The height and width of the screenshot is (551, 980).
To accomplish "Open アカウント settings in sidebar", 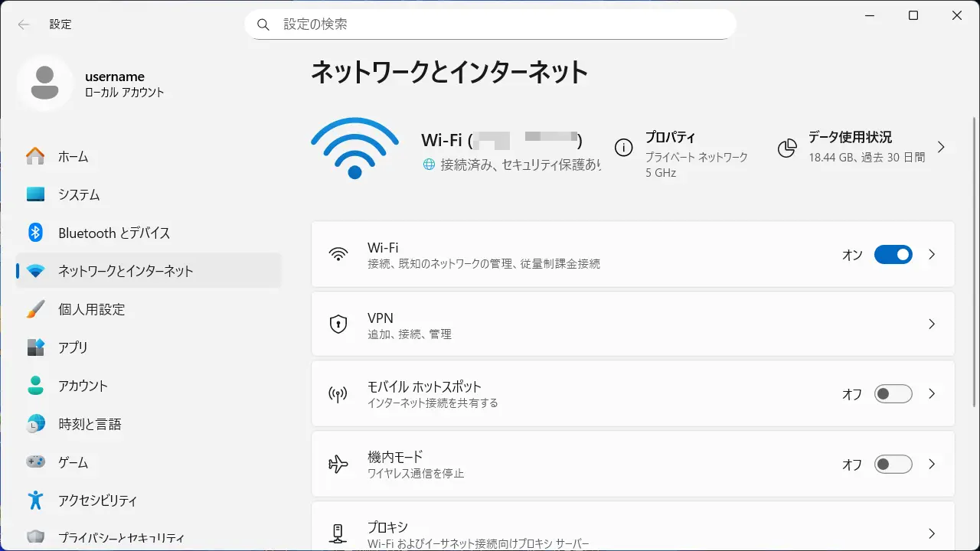I will point(83,386).
